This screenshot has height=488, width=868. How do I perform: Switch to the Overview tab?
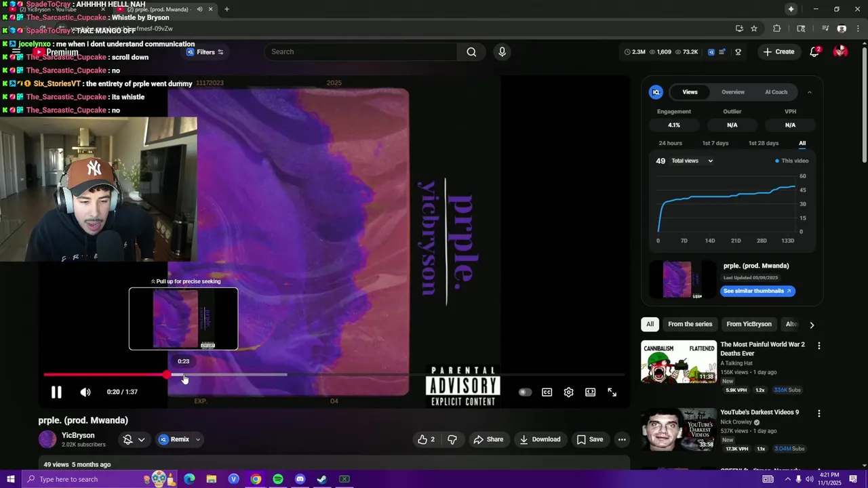(x=732, y=92)
